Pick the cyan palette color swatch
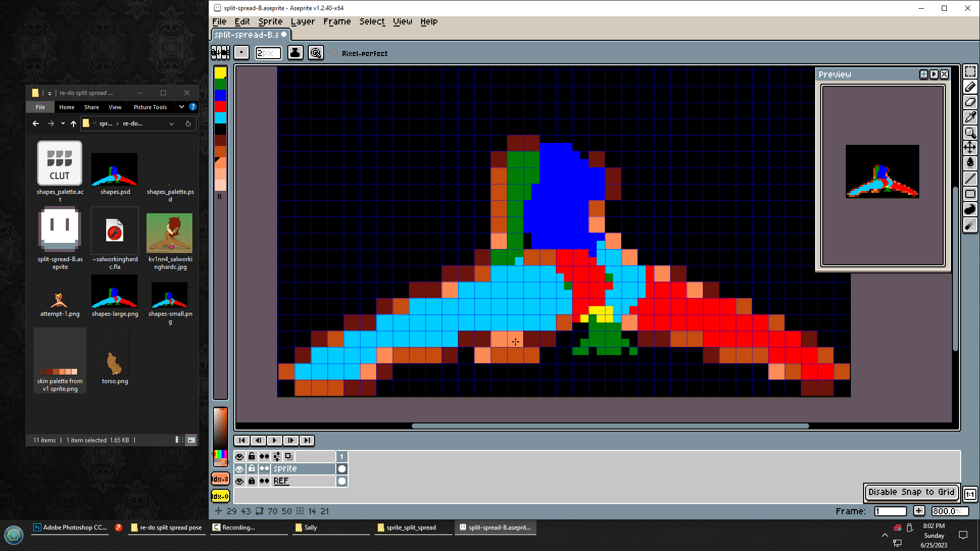This screenshot has width=980, height=551. tap(220, 118)
